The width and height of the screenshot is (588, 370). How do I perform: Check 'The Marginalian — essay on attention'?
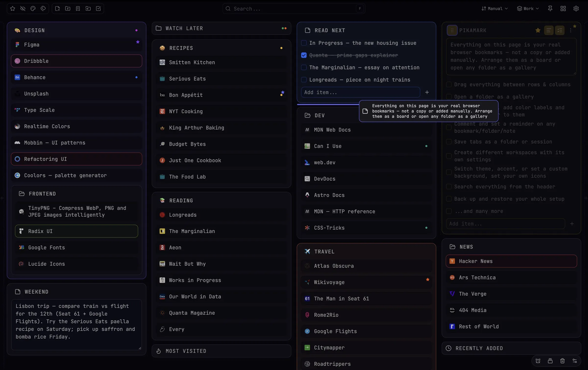(304, 68)
